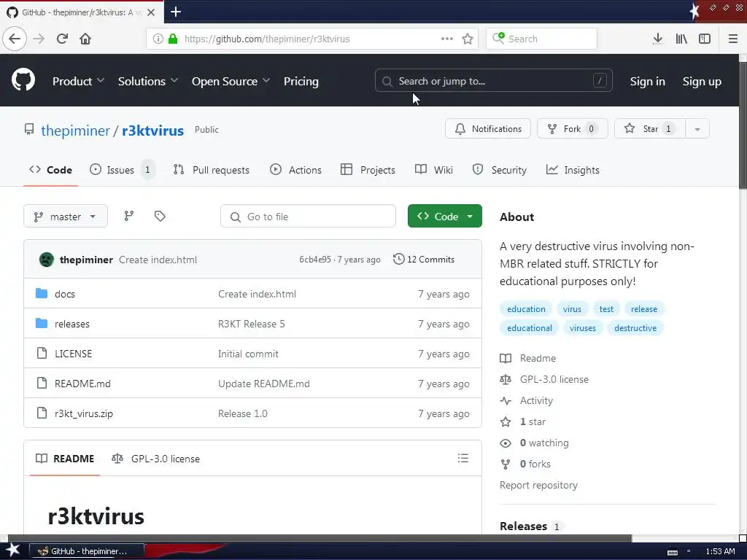This screenshot has height=560, width=747.
Task: Click Sign in link
Action: pyautogui.click(x=648, y=82)
